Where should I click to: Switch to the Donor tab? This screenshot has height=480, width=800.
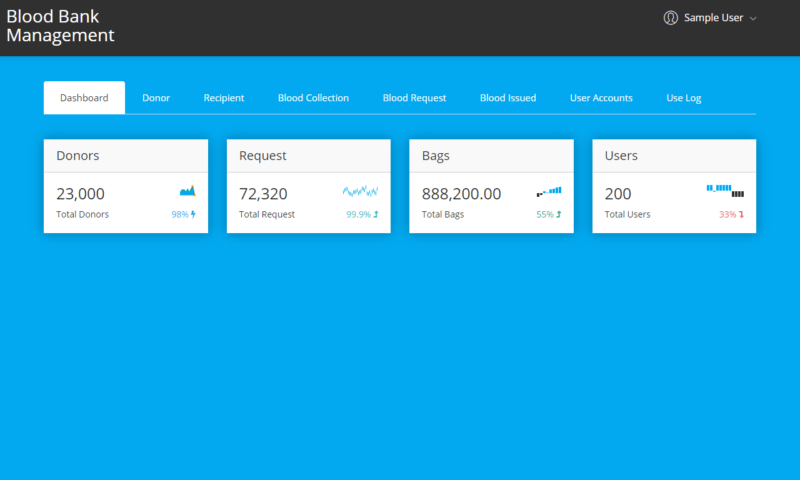(156, 98)
